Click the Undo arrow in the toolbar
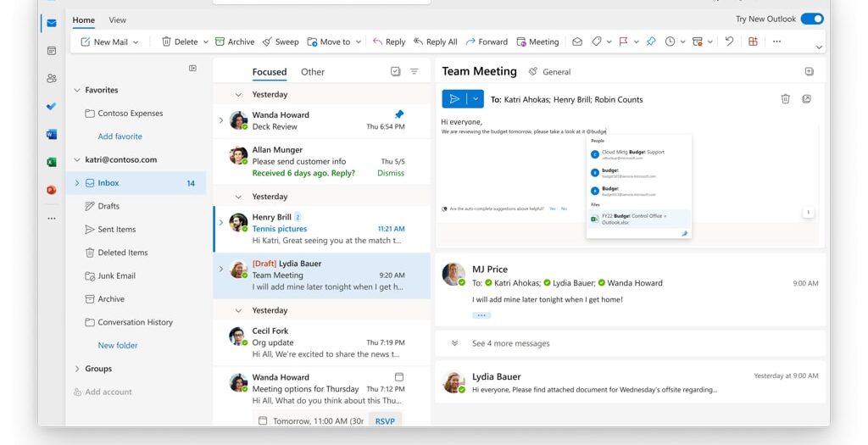 coord(729,42)
